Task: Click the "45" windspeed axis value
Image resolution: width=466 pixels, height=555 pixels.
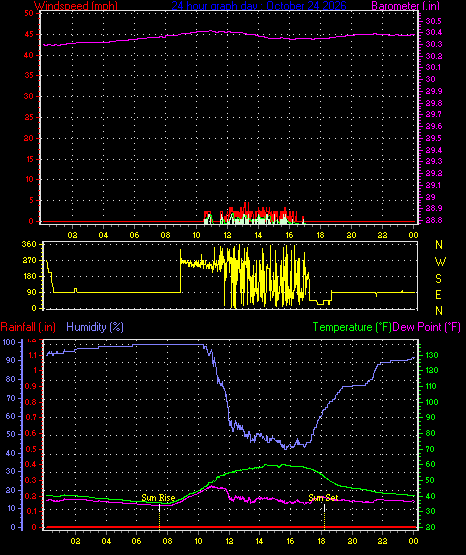Action: (x=29, y=34)
